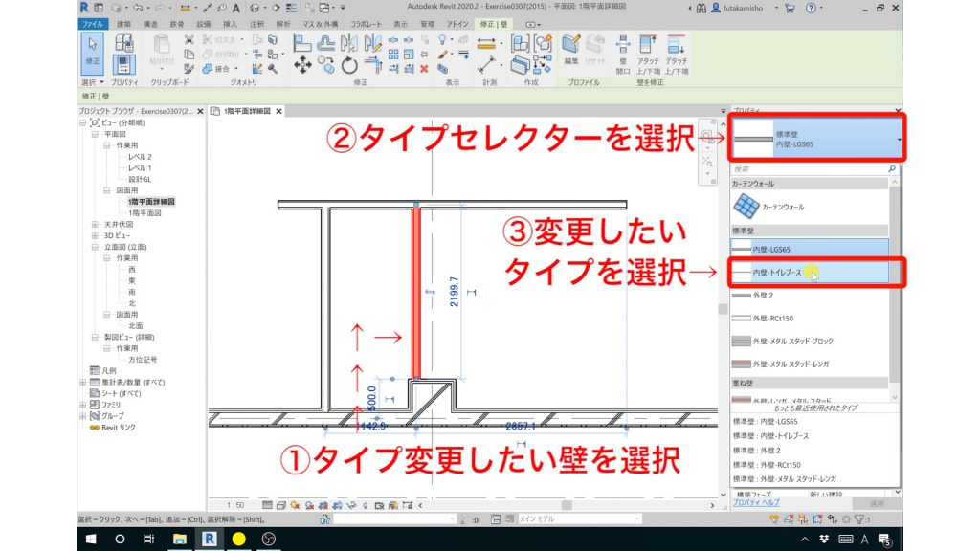Toggle shadows in the view control bar
The image size is (980, 551).
tap(310, 505)
